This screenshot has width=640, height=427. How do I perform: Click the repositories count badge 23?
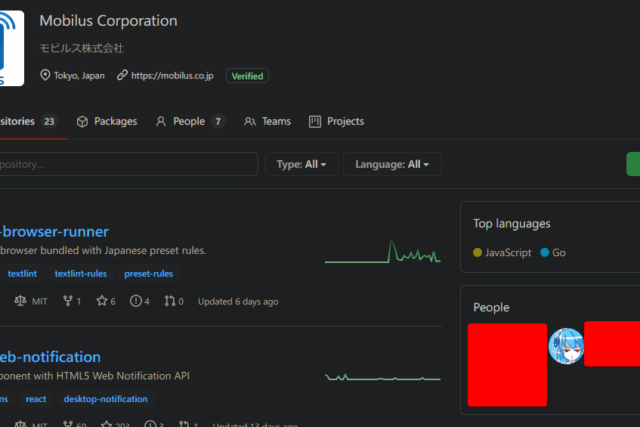point(49,122)
